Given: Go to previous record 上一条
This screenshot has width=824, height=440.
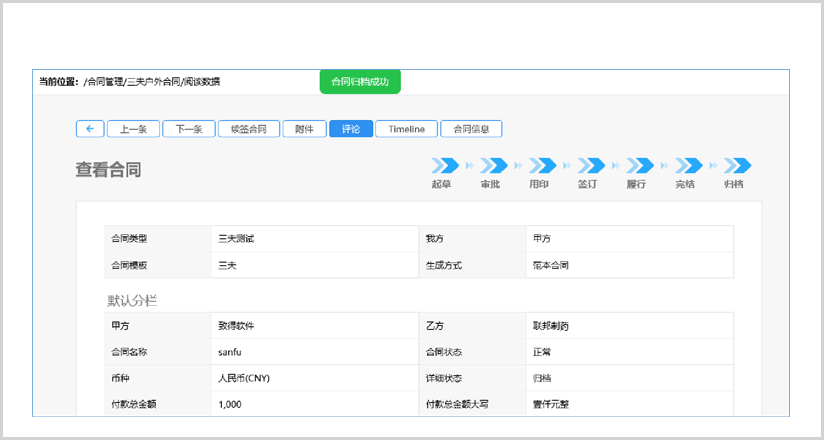Looking at the screenshot, I should pos(133,129).
